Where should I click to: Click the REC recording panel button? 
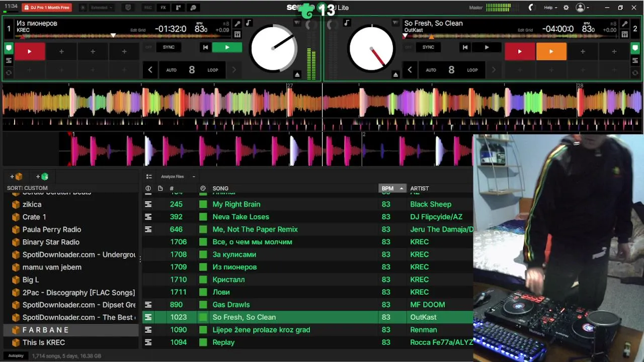pyautogui.click(x=148, y=8)
